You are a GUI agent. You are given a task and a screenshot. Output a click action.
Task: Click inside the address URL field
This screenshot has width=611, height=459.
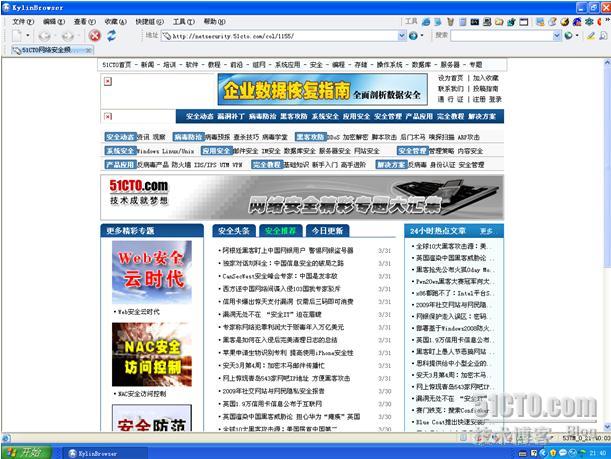[x=284, y=36]
